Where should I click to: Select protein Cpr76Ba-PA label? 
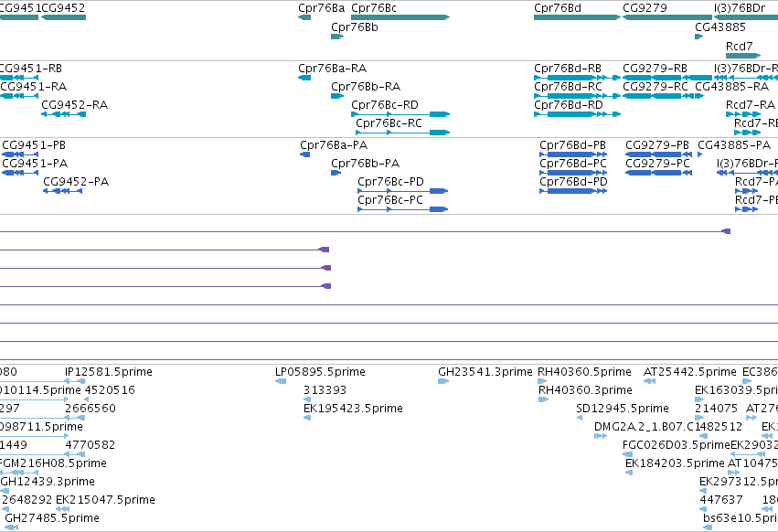(334, 145)
